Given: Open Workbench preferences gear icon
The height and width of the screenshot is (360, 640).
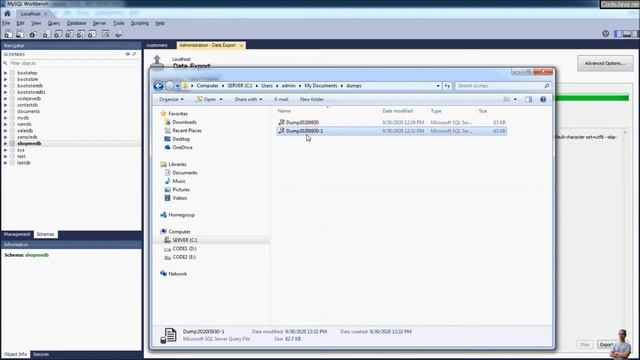Looking at the screenshot, I should click(x=606, y=33).
